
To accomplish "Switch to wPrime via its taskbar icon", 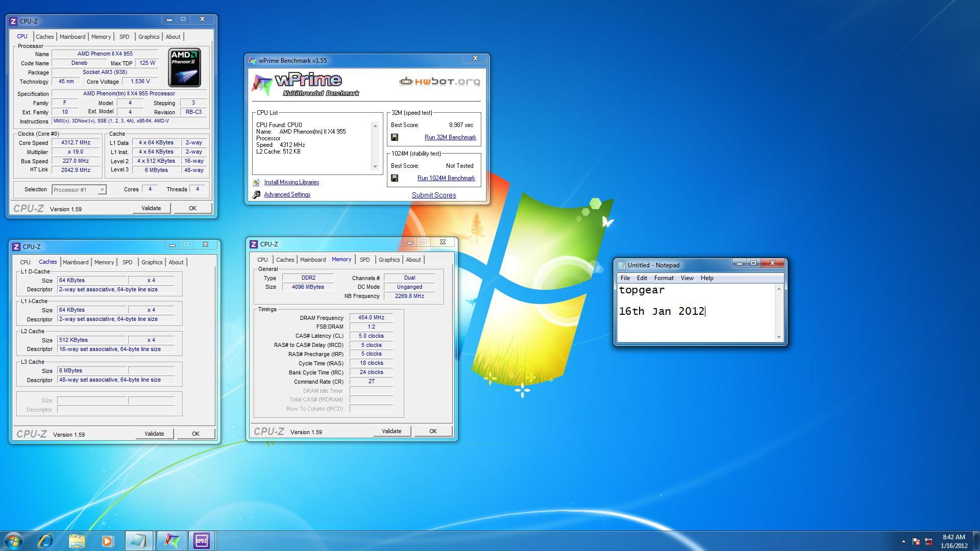I will 171,541.
